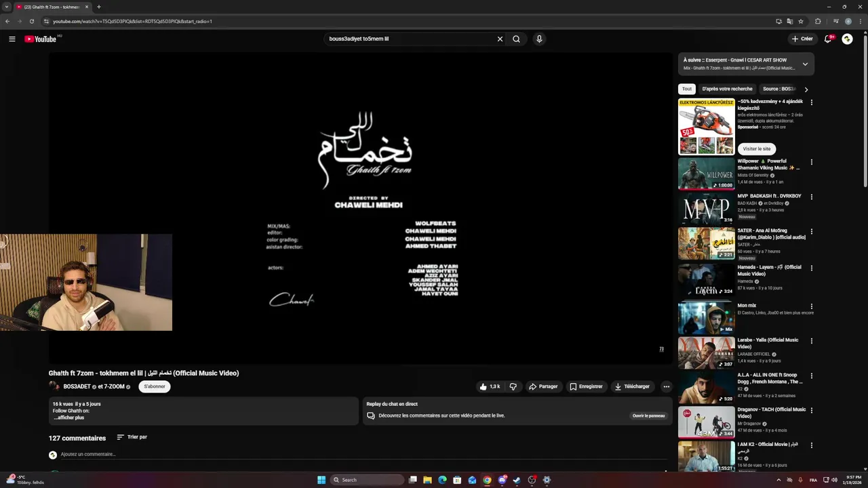This screenshot has width=868, height=488.
Task: Select the D'après votre recherche chip
Action: point(727,89)
